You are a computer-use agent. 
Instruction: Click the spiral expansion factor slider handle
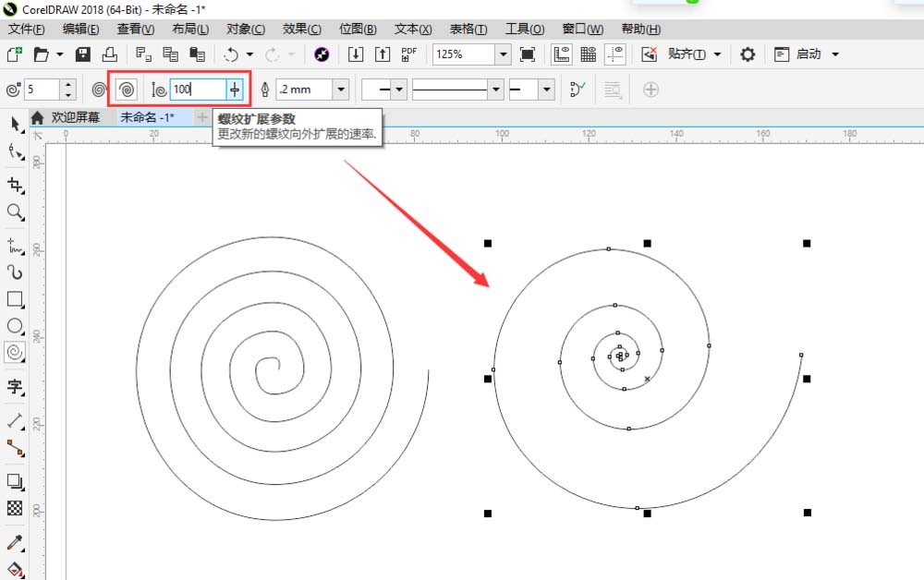click(x=236, y=90)
